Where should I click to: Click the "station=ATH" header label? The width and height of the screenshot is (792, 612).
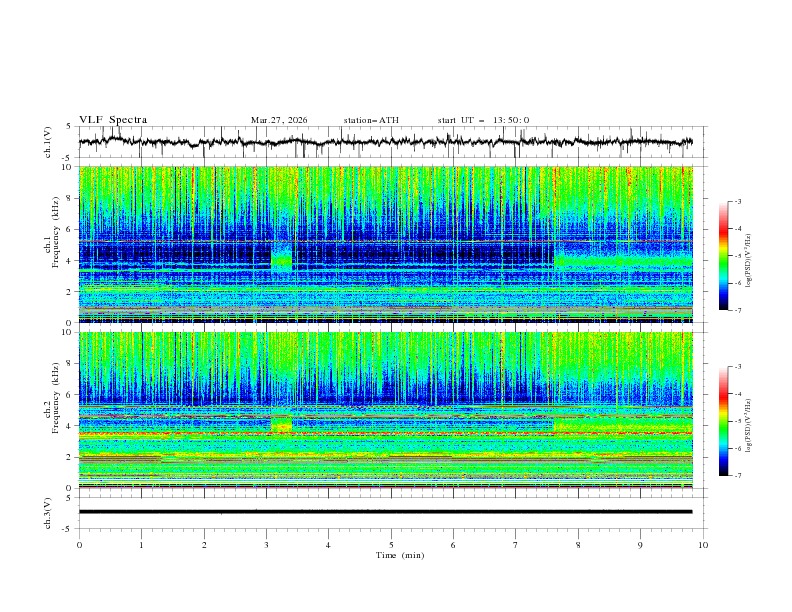click(371, 120)
